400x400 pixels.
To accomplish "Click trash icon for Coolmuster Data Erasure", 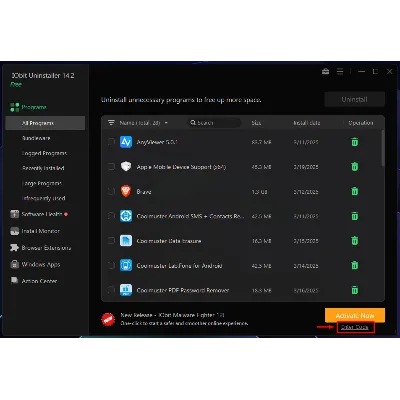I will point(355,240).
